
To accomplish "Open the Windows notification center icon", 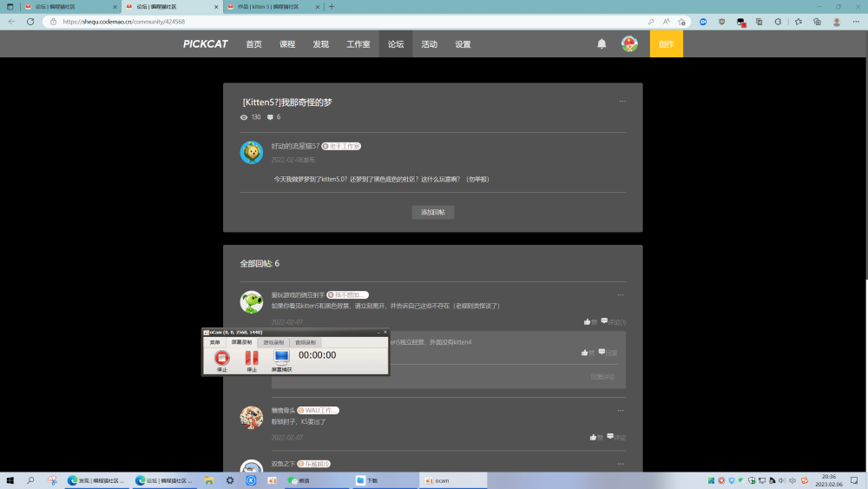I will pos(854,480).
